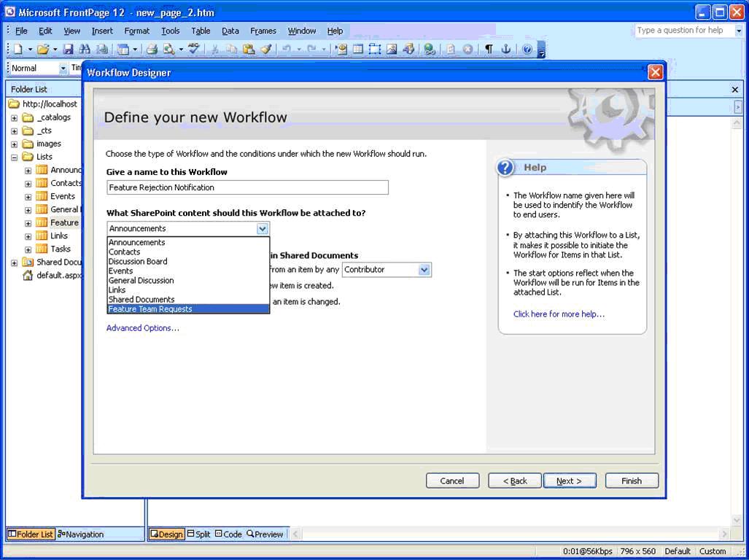Click the Redo arrow icon
Image resolution: width=749 pixels, height=560 pixels.
point(311,49)
